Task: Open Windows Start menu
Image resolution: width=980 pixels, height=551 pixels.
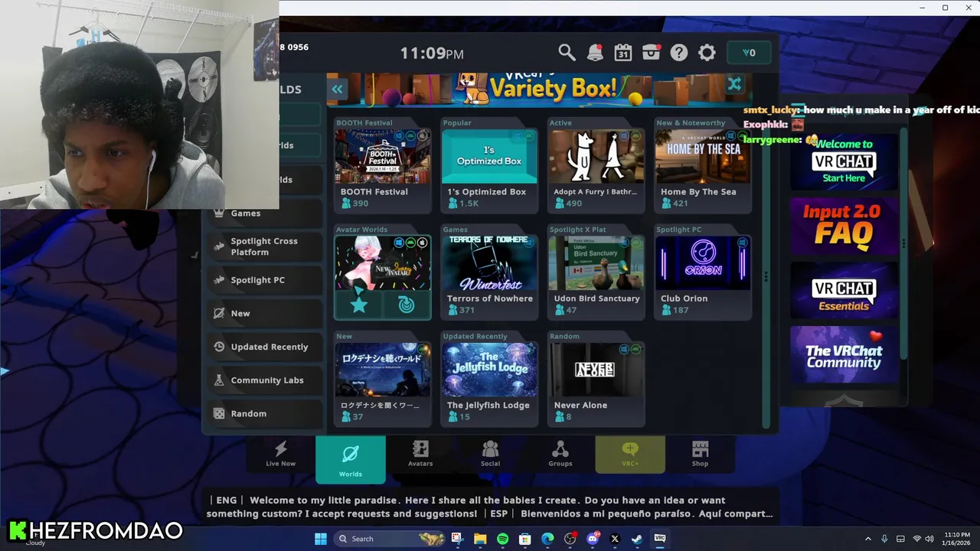Action: [321, 539]
